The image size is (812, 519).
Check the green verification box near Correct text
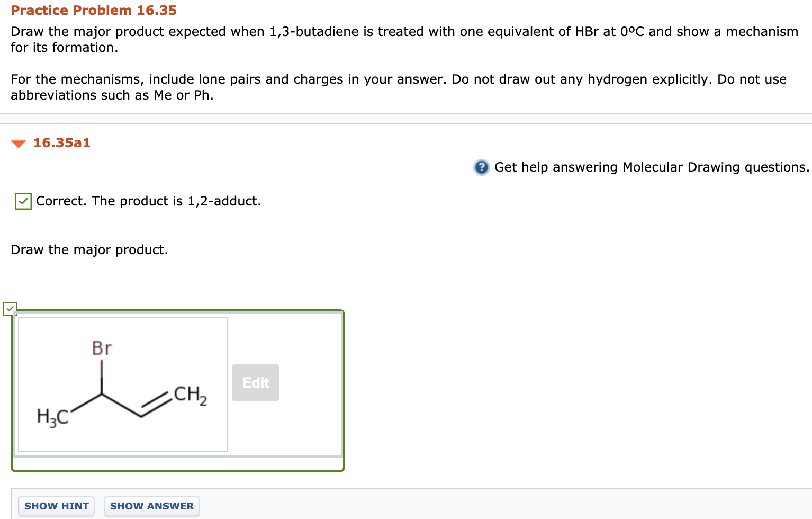[x=22, y=201]
